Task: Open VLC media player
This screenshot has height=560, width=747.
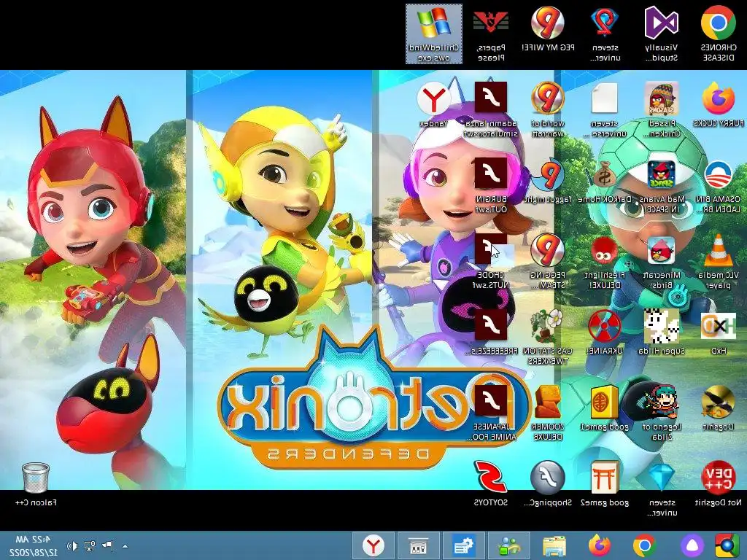Action: tap(719, 262)
